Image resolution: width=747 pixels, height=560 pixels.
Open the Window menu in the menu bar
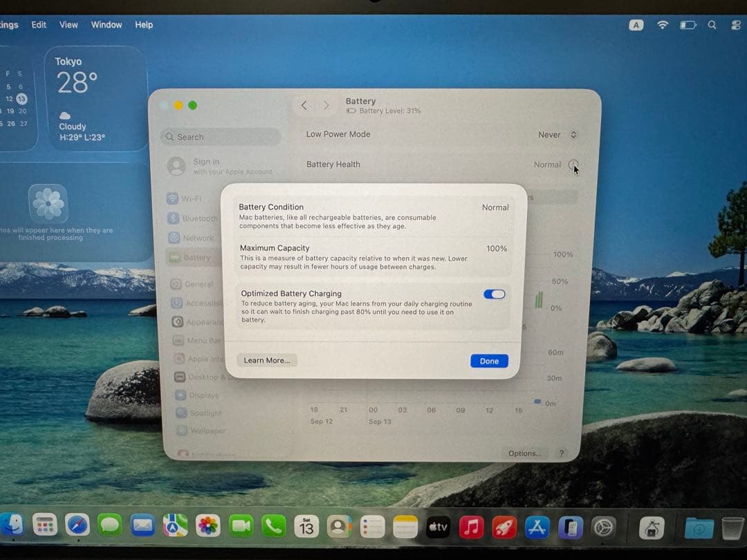click(106, 24)
